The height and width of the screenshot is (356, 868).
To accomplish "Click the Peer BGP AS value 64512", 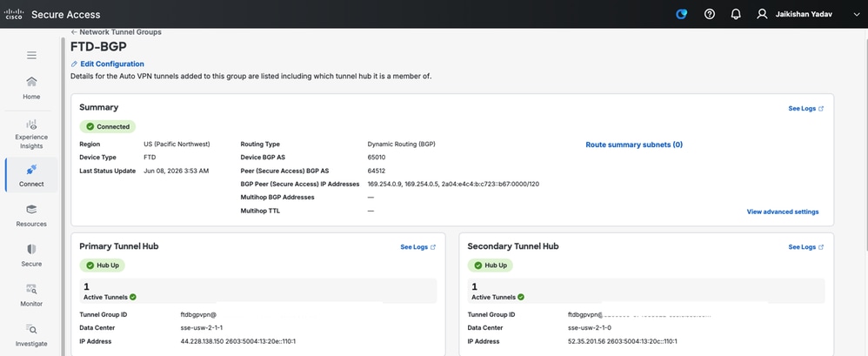I will tap(377, 171).
